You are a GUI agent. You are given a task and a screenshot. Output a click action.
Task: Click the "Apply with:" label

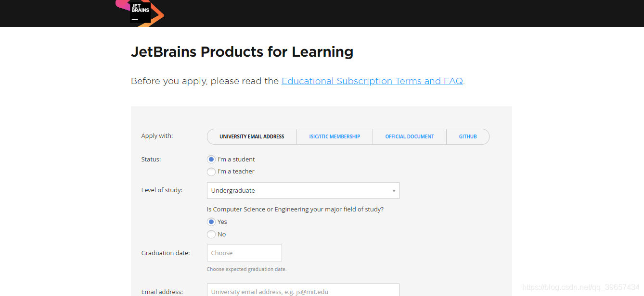click(157, 136)
